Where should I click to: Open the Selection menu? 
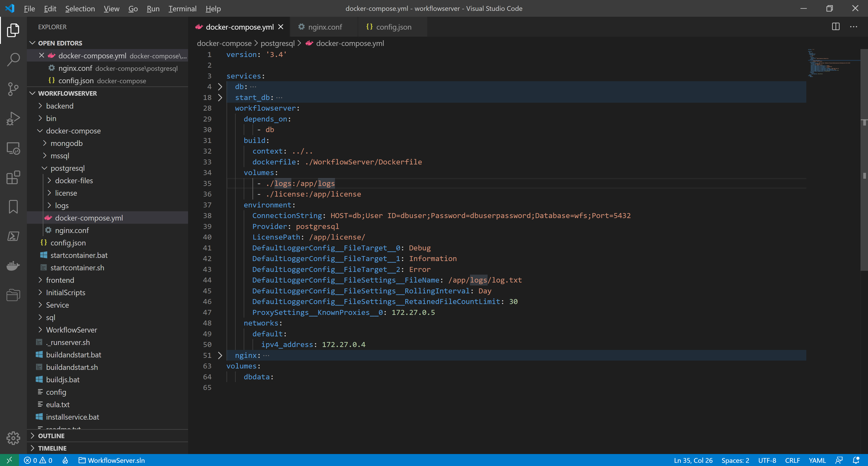(80, 8)
